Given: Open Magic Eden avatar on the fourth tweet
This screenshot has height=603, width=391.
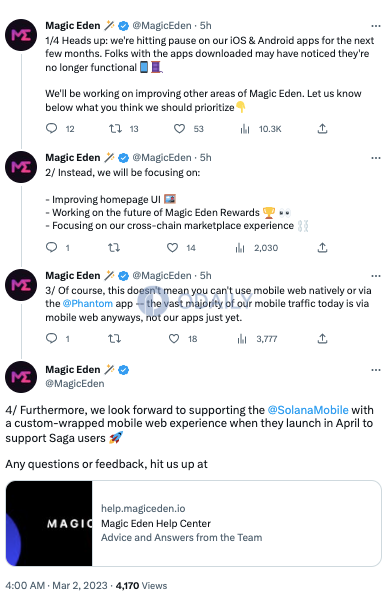Looking at the screenshot, I should click(21, 377).
